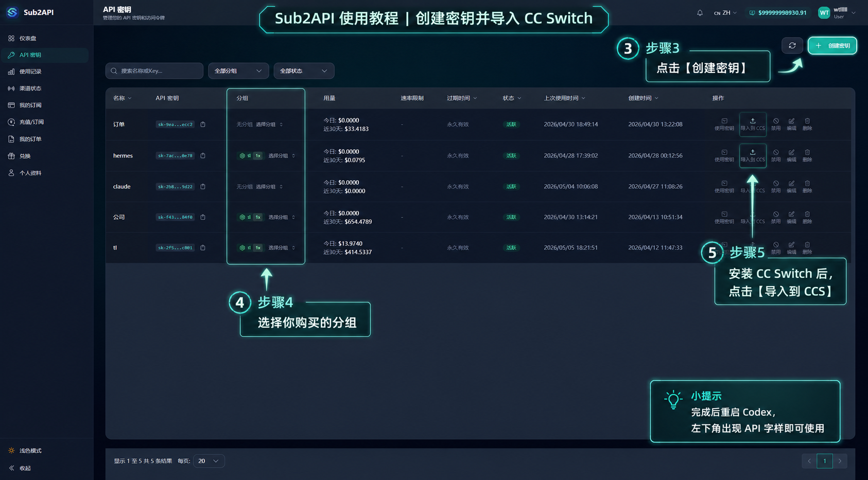Edit the 公司 key

click(x=791, y=217)
